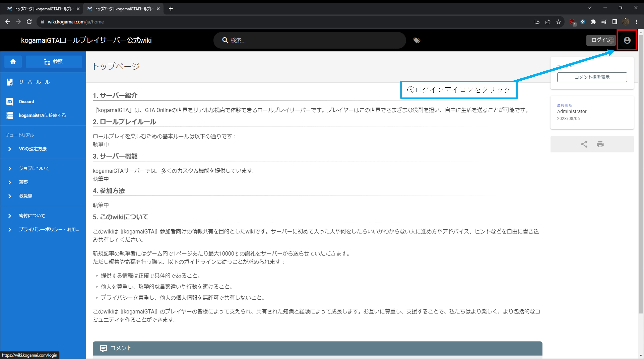Expand the ジョブについて chevron
This screenshot has width=644, height=359.
click(x=10, y=168)
